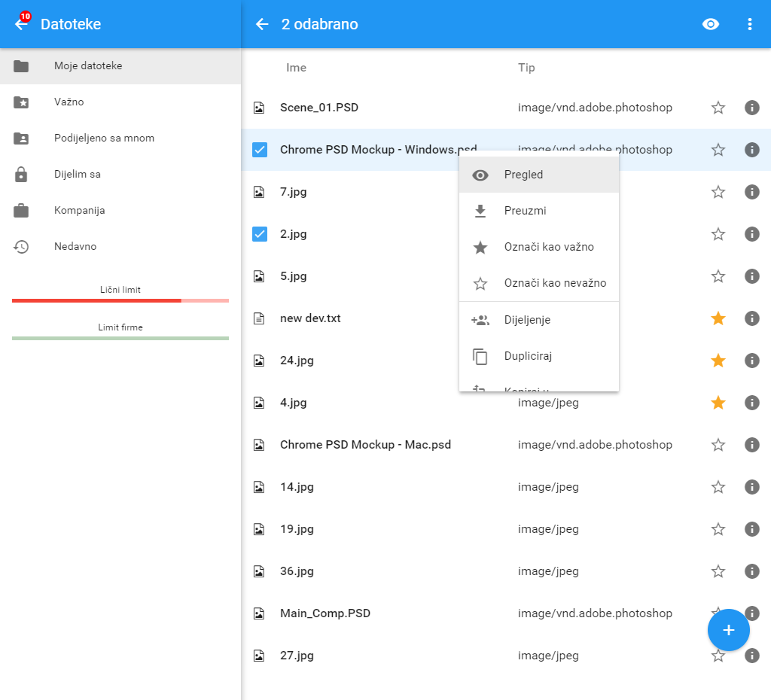
Task: Star the 19.jpg file
Action: [x=718, y=529]
